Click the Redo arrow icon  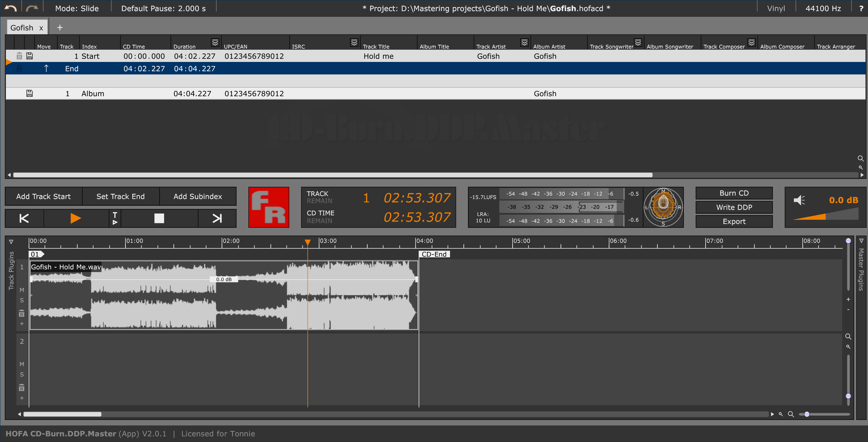32,8
